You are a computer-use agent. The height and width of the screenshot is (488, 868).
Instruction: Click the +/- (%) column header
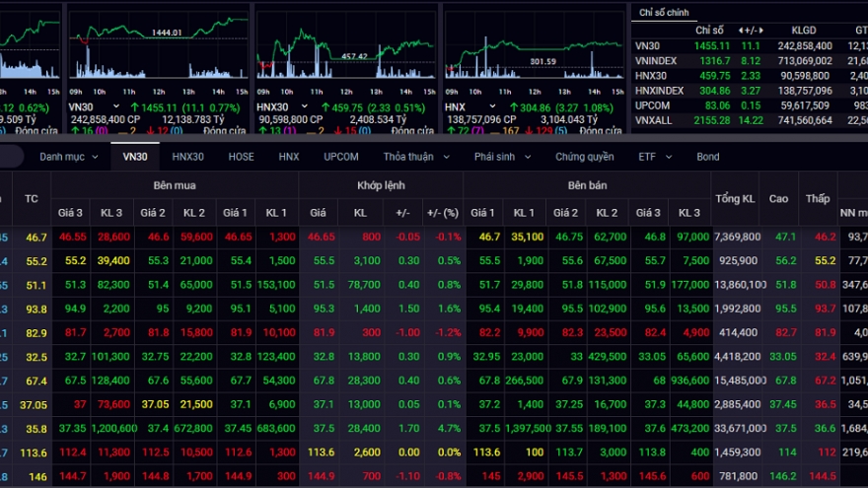click(443, 213)
